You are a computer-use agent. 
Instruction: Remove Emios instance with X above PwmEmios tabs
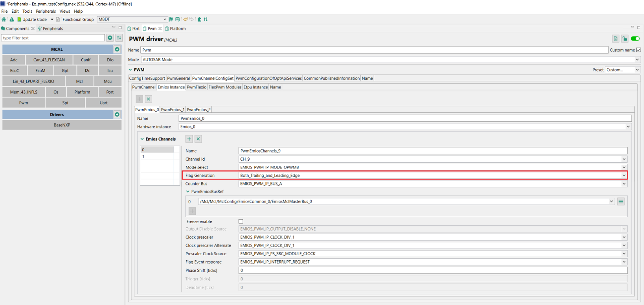pos(149,99)
